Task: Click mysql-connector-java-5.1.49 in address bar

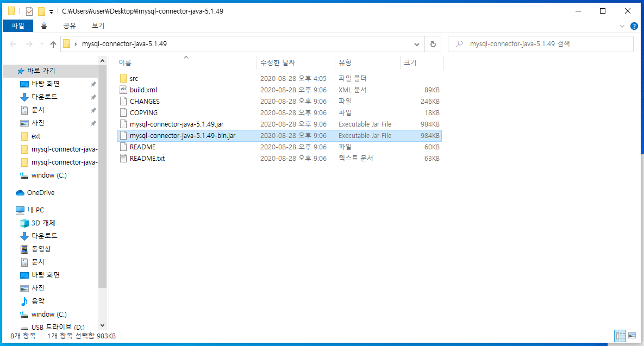Action: (124, 45)
